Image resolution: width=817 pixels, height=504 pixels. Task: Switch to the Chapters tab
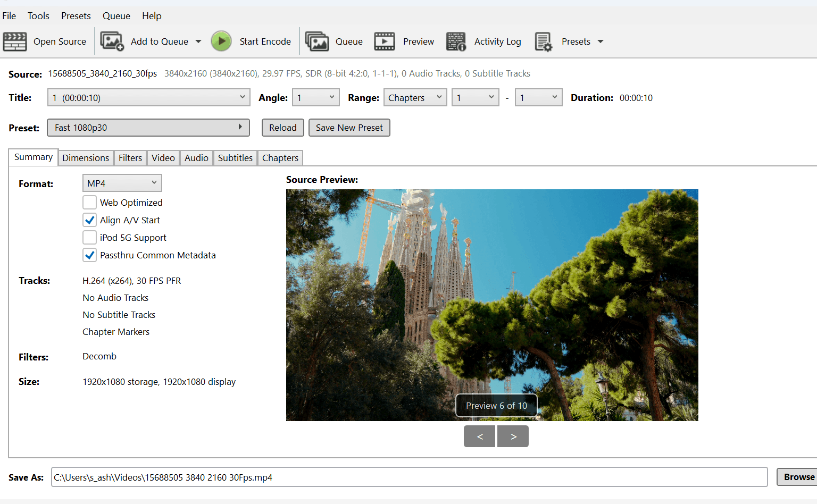[280, 158]
